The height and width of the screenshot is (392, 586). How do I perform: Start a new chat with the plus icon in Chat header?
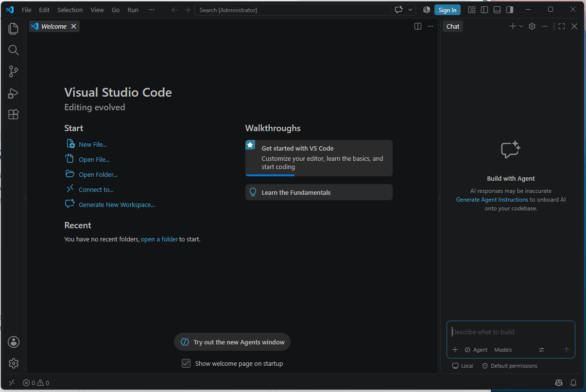pyautogui.click(x=513, y=26)
